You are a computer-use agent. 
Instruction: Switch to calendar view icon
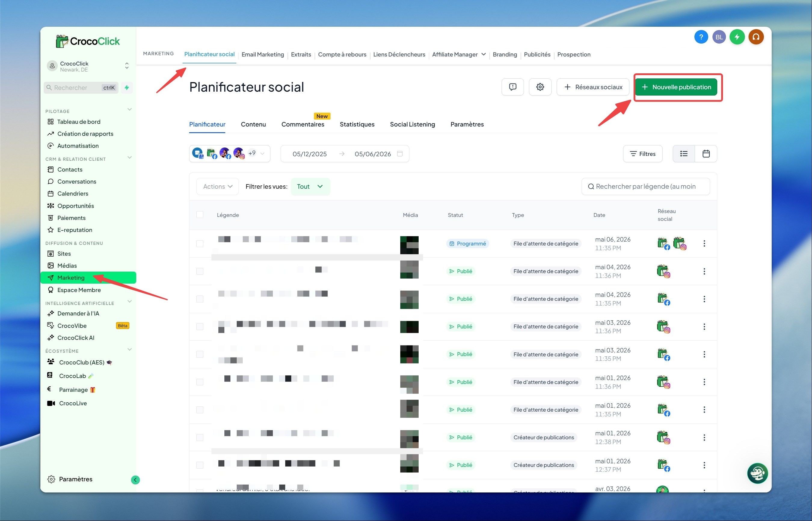click(706, 154)
